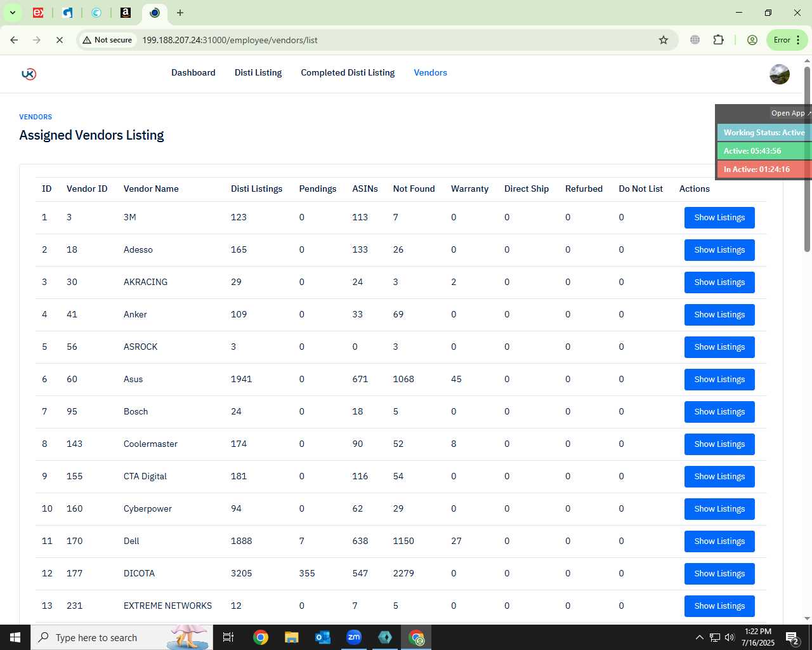Bookmark this page with star icon
The image size is (812, 650).
[x=664, y=40]
